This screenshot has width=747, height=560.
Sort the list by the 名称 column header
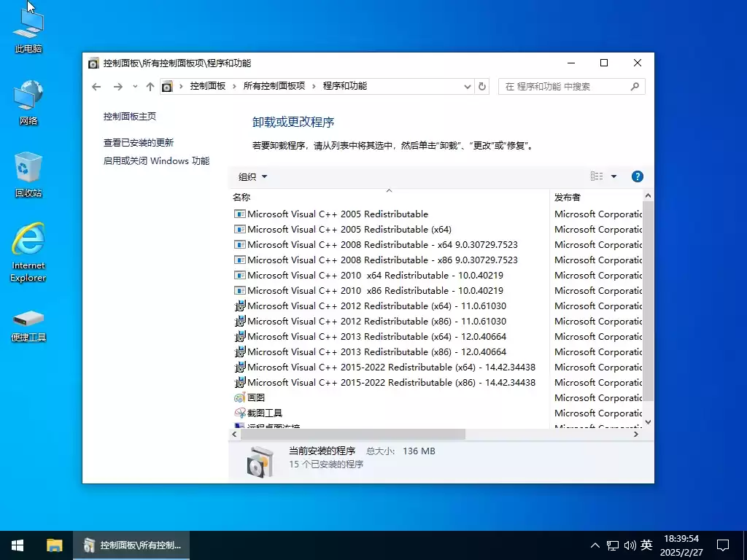click(x=241, y=197)
